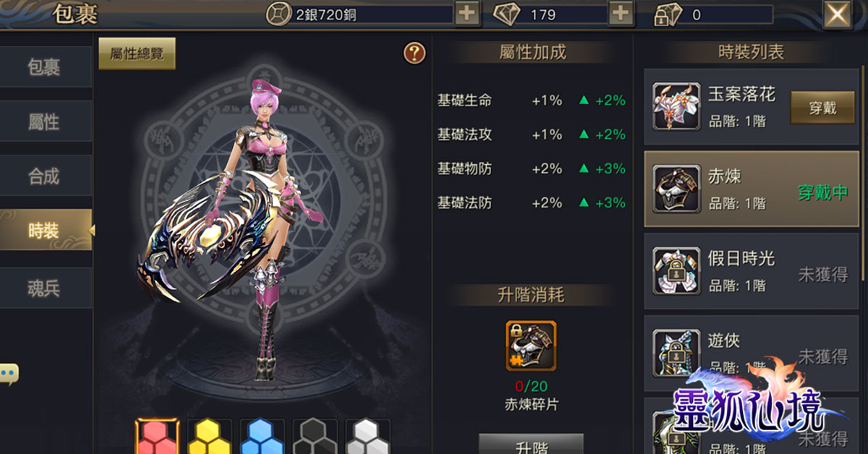The width and height of the screenshot is (868, 454).
Task: Click the orange question mark help icon
Action: click(414, 53)
